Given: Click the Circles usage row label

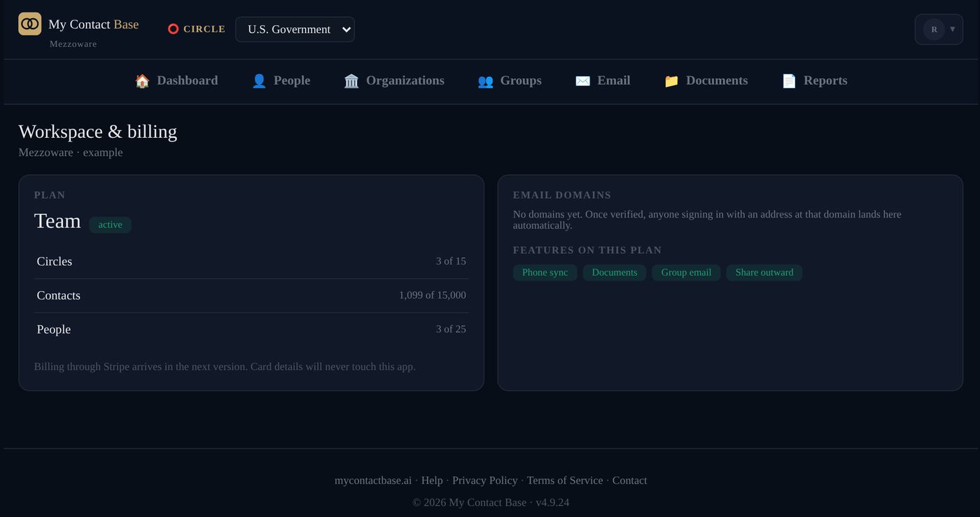Looking at the screenshot, I should click(x=55, y=262).
